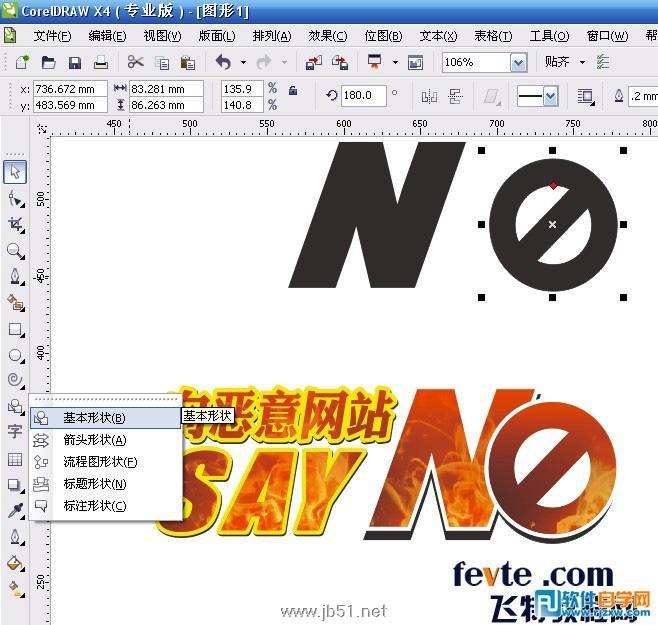This screenshot has width=658, height=625.
Task: Select the Interactive fill tool
Action: pyautogui.click(x=15, y=588)
